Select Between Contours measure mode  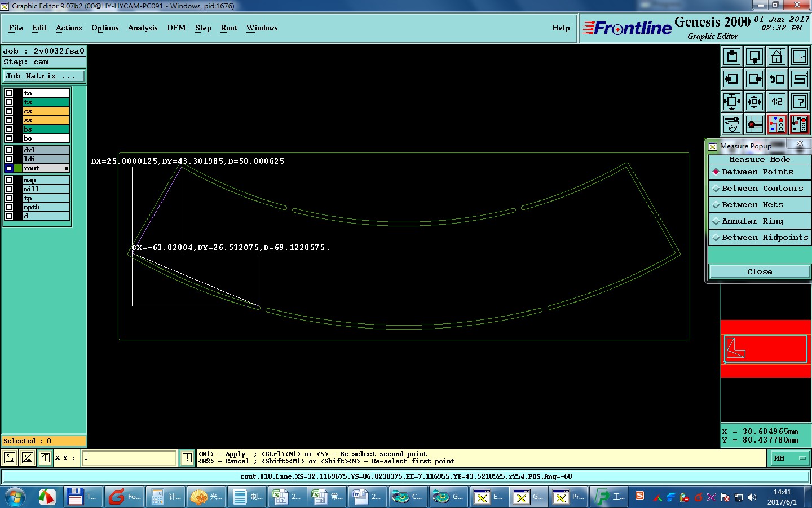[x=760, y=189]
